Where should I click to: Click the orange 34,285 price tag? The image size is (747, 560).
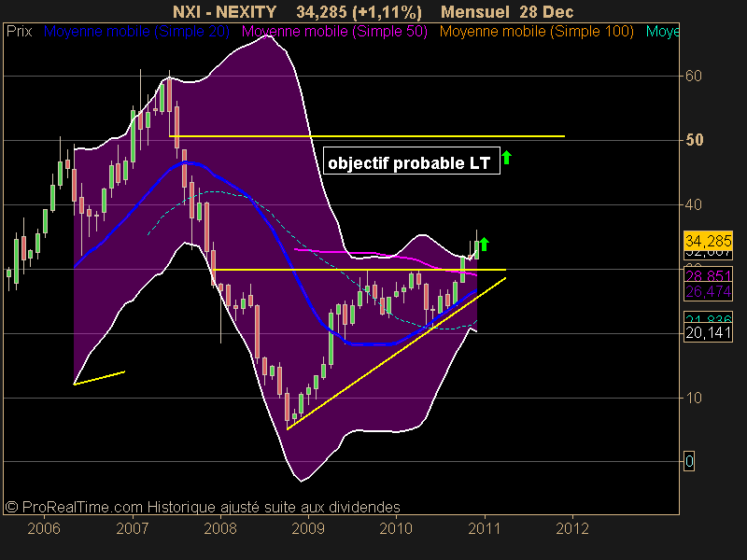[x=708, y=241]
